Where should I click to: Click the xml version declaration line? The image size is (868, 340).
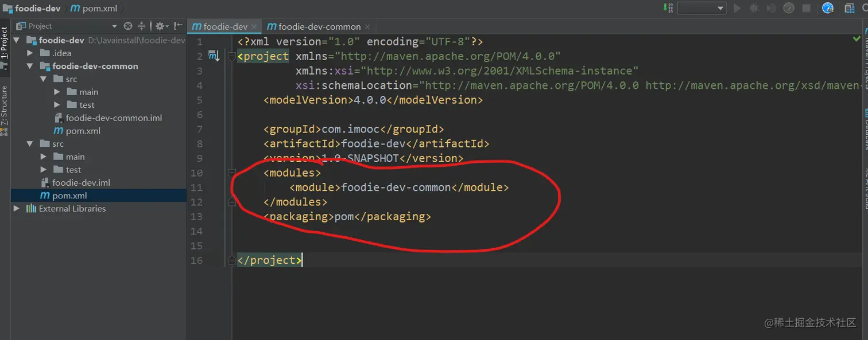pos(361,42)
